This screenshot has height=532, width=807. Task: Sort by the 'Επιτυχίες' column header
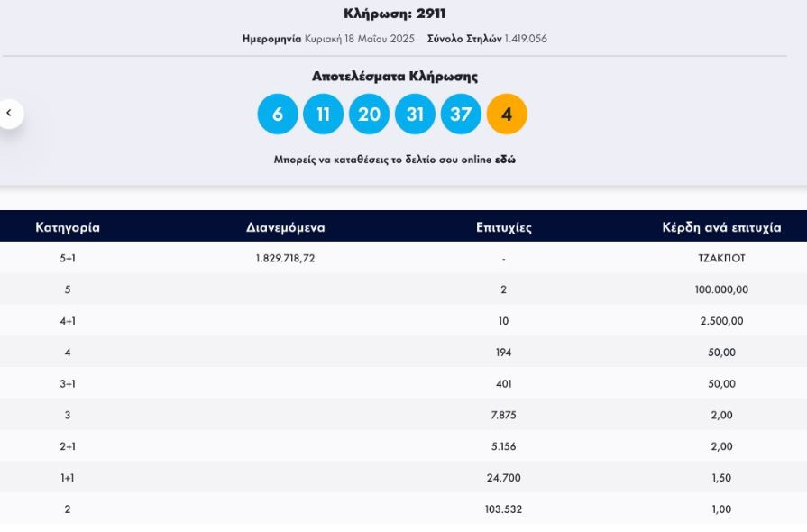(503, 227)
